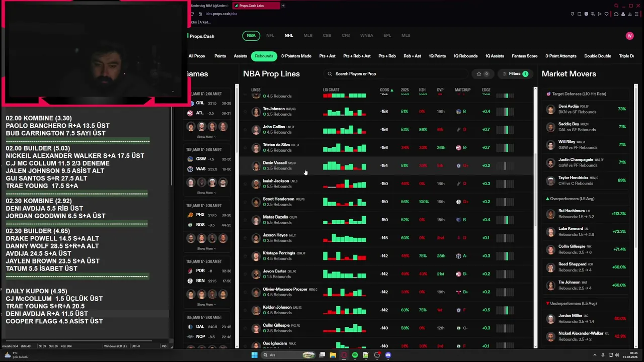The height and width of the screenshot is (362, 644).
Task: Click the browser search icon top right
Action: pyautogui.click(x=616, y=6)
